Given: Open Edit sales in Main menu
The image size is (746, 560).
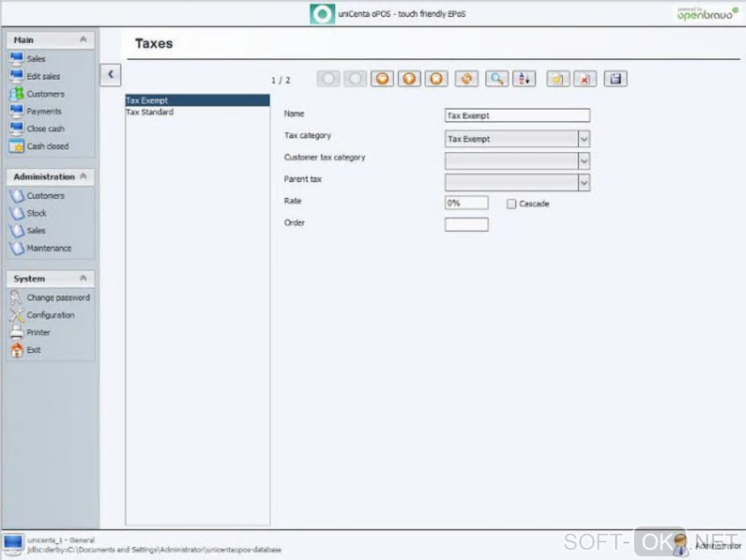Looking at the screenshot, I should click(34, 76).
